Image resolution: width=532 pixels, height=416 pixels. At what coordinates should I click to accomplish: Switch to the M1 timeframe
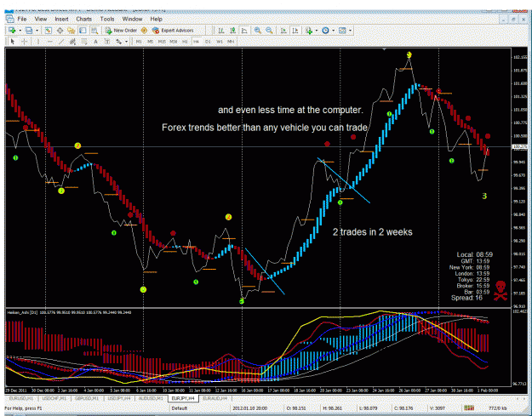139,42
